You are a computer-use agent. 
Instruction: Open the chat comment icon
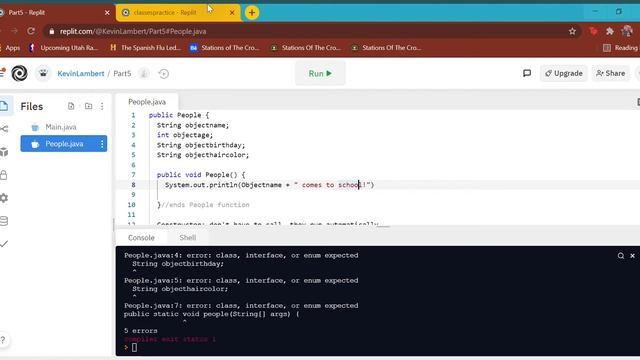(x=527, y=73)
